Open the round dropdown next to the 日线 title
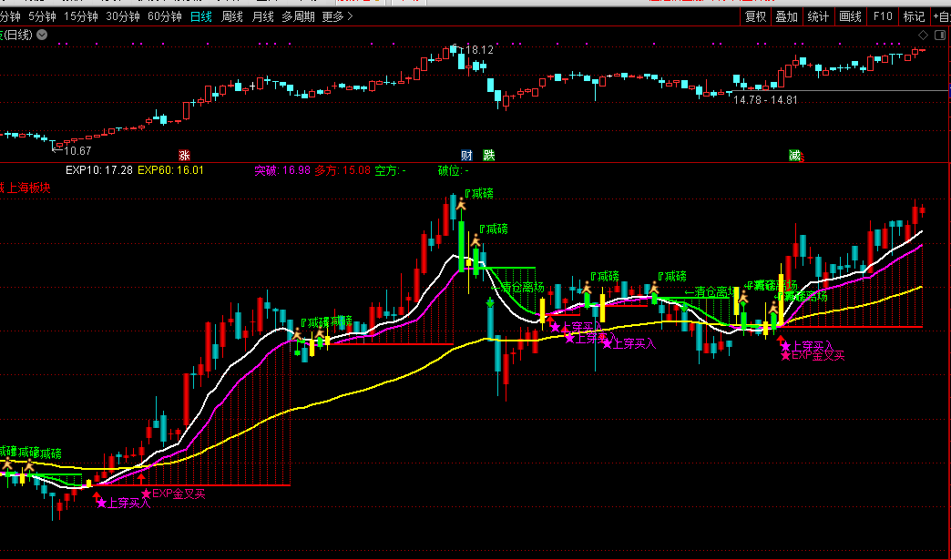The width and height of the screenshot is (951, 560). [x=43, y=35]
